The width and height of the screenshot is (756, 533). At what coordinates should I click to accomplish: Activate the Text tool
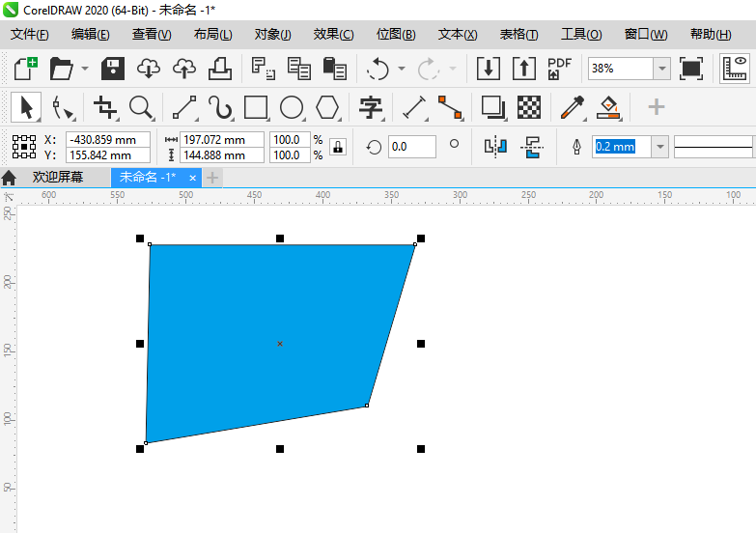pyautogui.click(x=370, y=106)
